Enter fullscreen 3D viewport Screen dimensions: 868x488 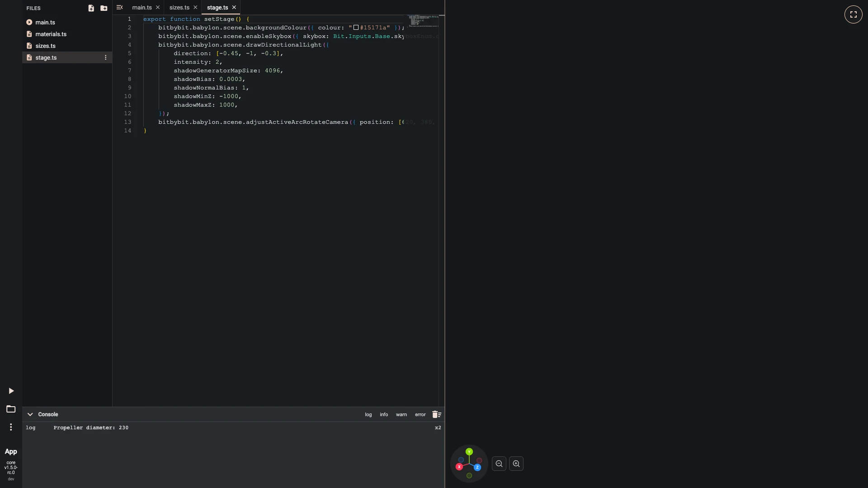[x=853, y=14]
